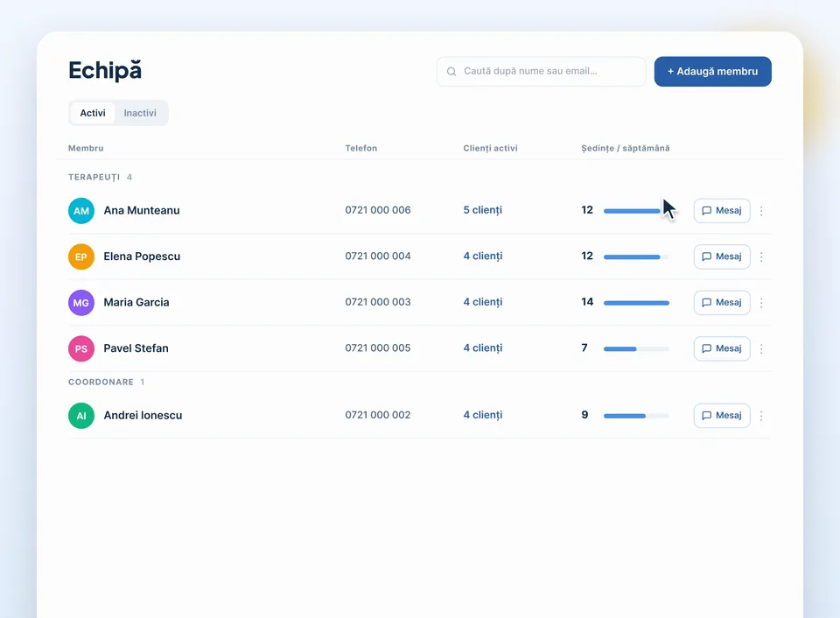Click Maria Garcia's MG avatar
Viewport: 840px width, 618px height.
[81, 303]
